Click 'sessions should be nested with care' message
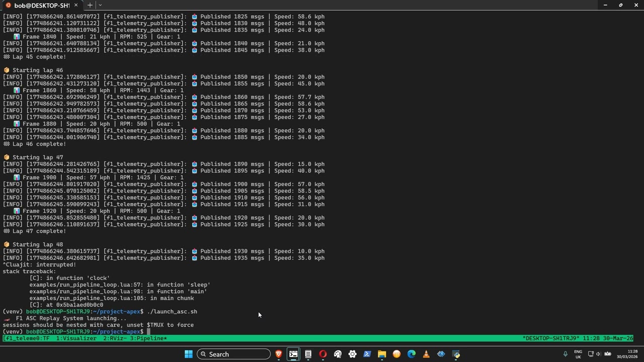The image size is (644, 362). pyautogui.click(x=98, y=325)
